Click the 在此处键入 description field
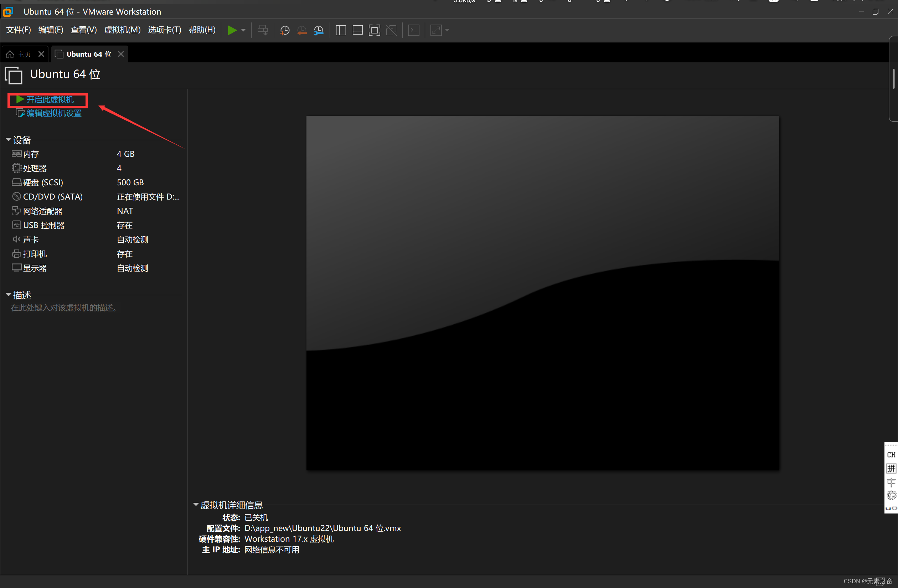Viewport: 898px width, 588px height. [64, 308]
